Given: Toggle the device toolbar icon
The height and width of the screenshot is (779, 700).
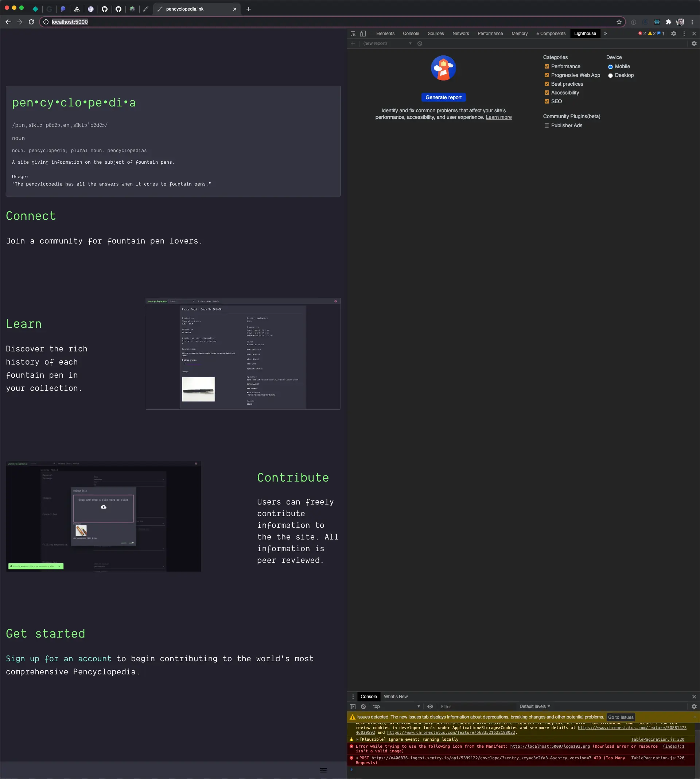Looking at the screenshot, I should click(x=363, y=34).
